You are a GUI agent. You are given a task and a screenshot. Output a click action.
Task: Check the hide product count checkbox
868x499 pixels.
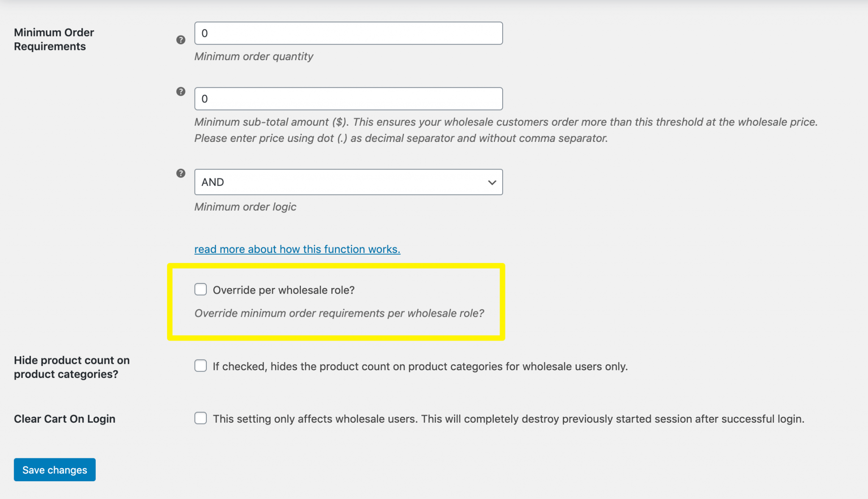click(200, 366)
